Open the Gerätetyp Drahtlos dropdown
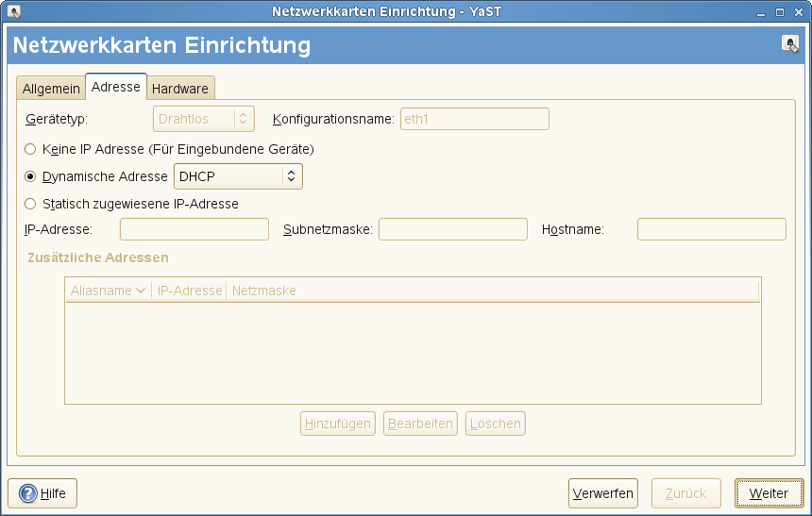The image size is (812, 516). point(204,119)
